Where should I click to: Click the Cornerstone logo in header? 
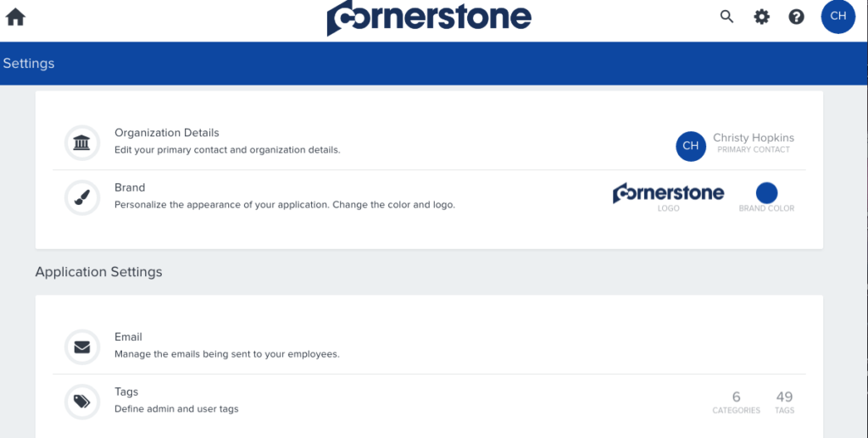click(429, 18)
